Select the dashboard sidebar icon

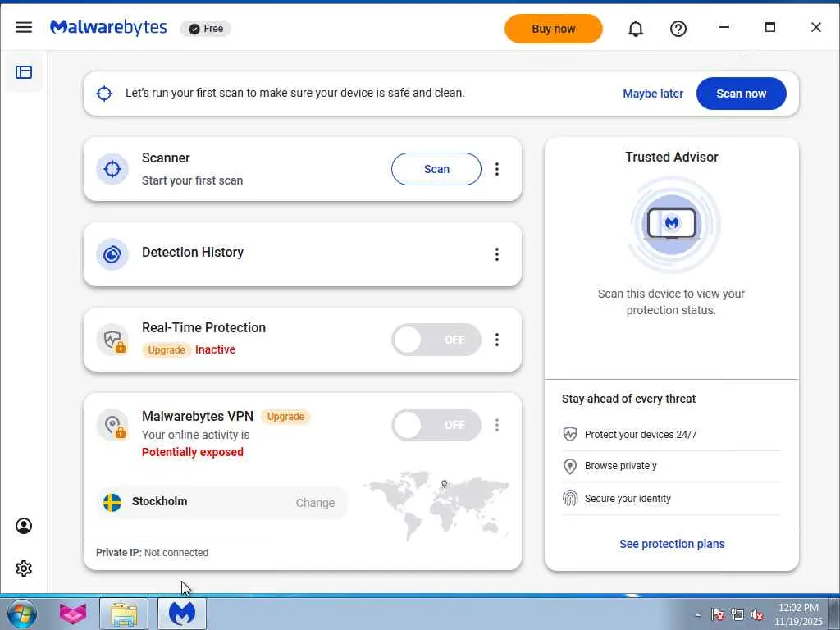pyautogui.click(x=24, y=72)
